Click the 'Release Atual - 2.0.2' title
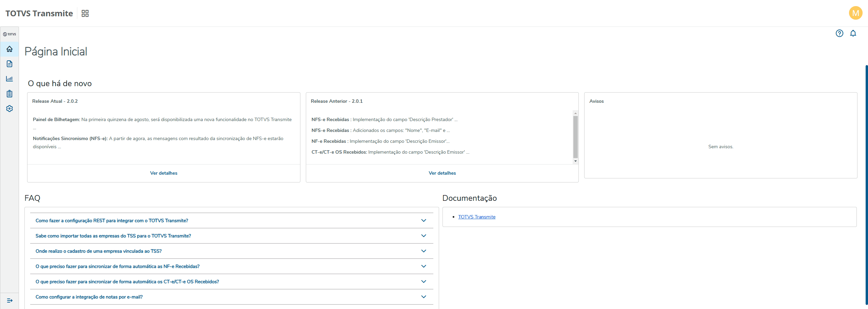868x309 pixels. 55,101
